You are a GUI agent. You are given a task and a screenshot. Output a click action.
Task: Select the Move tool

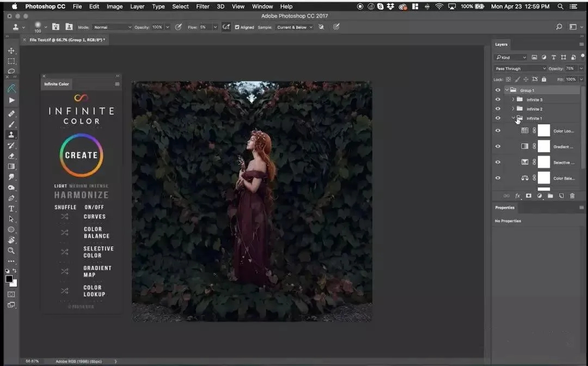point(11,51)
